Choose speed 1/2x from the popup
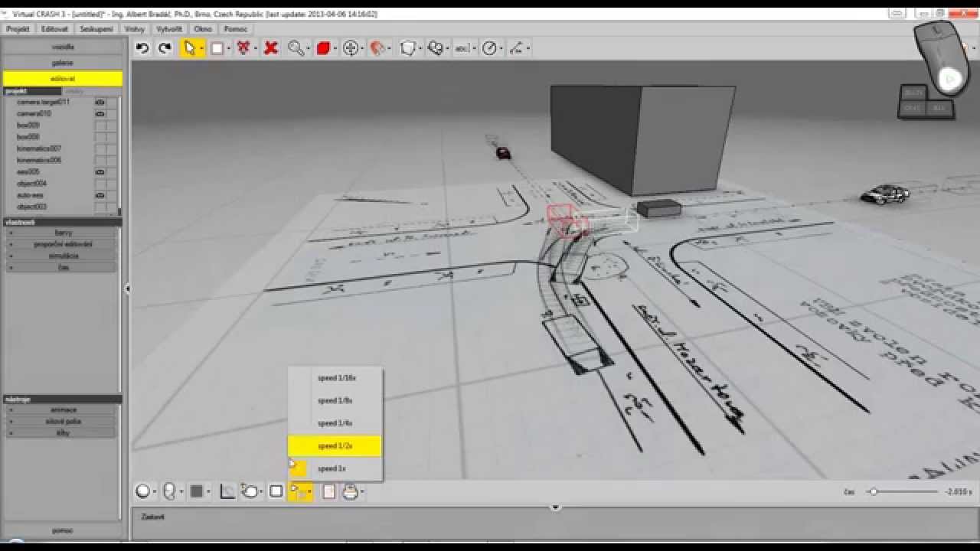Image resolution: width=980 pixels, height=551 pixels. click(335, 445)
